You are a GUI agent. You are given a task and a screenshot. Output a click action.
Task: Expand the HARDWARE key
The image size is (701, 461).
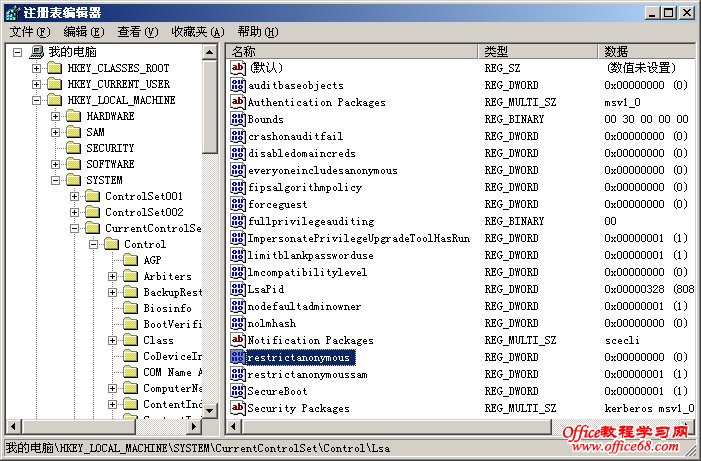[x=55, y=117]
